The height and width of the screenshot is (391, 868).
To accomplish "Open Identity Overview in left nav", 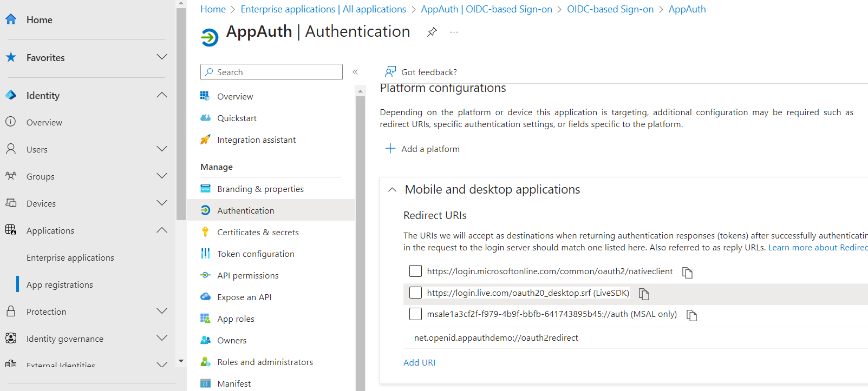I will click(44, 122).
